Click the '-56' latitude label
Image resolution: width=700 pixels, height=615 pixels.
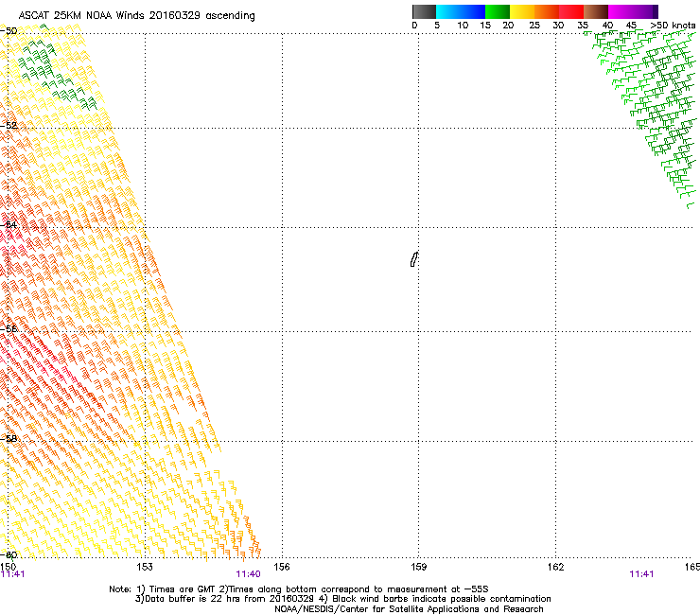(x=9, y=328)
